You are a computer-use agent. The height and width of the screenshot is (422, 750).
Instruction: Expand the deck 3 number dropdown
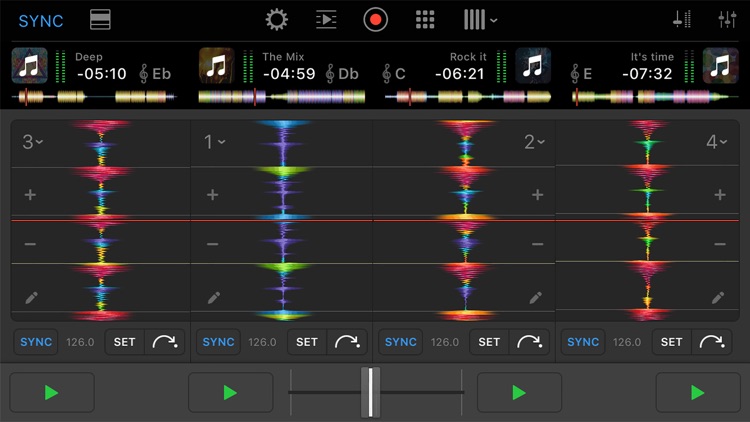point(33,142)
